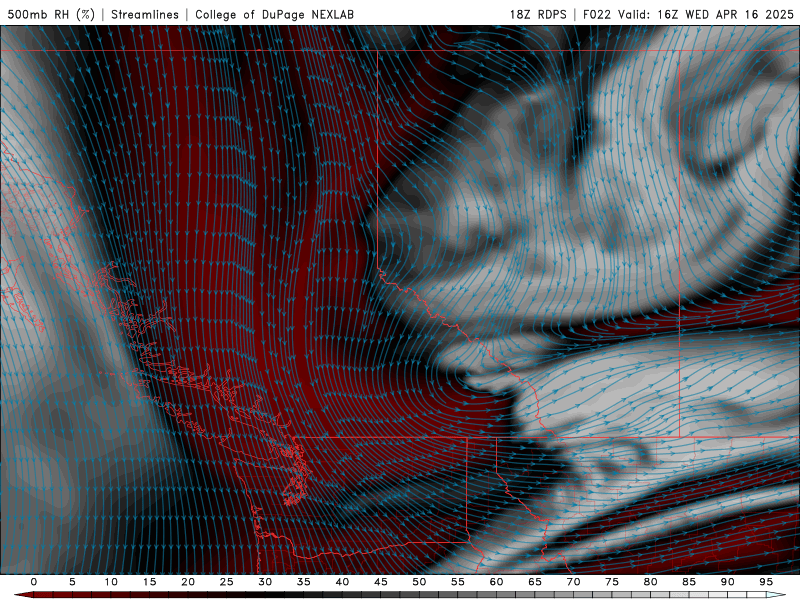This screenshot has height=600, width=800.
Task: Click the '25' value on the color scale
Action: pos(227,582)
